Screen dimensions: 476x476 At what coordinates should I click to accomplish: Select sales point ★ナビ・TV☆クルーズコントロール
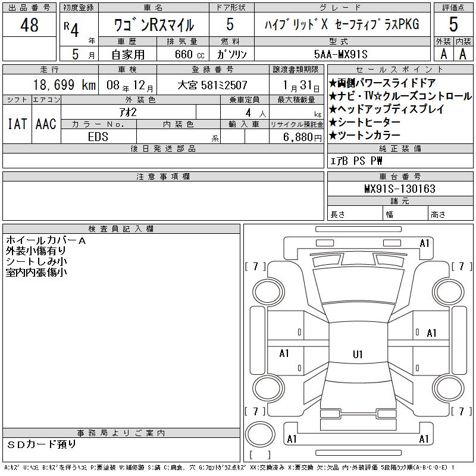click(x=400, y=96)
